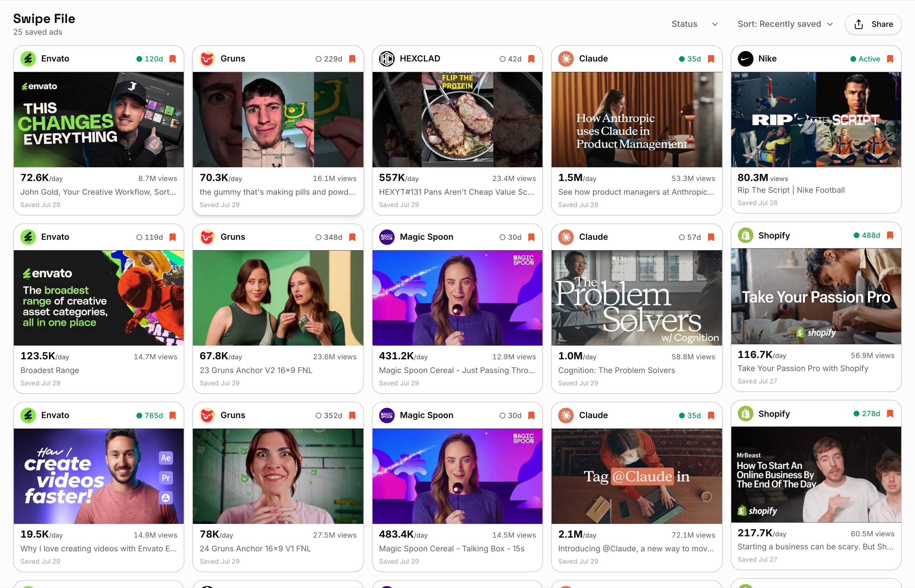This screenshot has width=915, height=588.
Task: Click the Bookmark icon on the Claude 1.5M/day card
Action: pos(711,59)
